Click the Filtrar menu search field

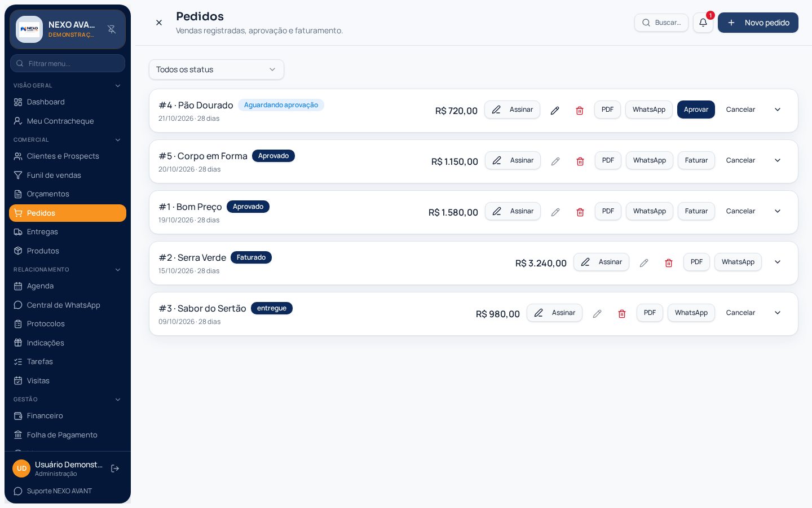68,63
